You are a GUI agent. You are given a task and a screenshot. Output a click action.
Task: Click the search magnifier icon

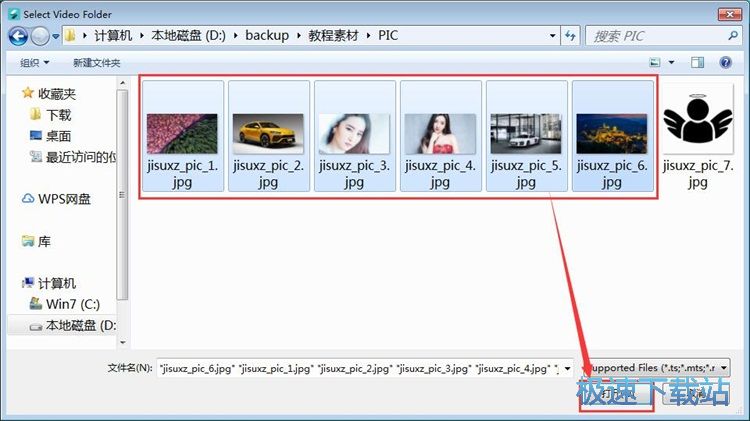click(x=732, y=36)
